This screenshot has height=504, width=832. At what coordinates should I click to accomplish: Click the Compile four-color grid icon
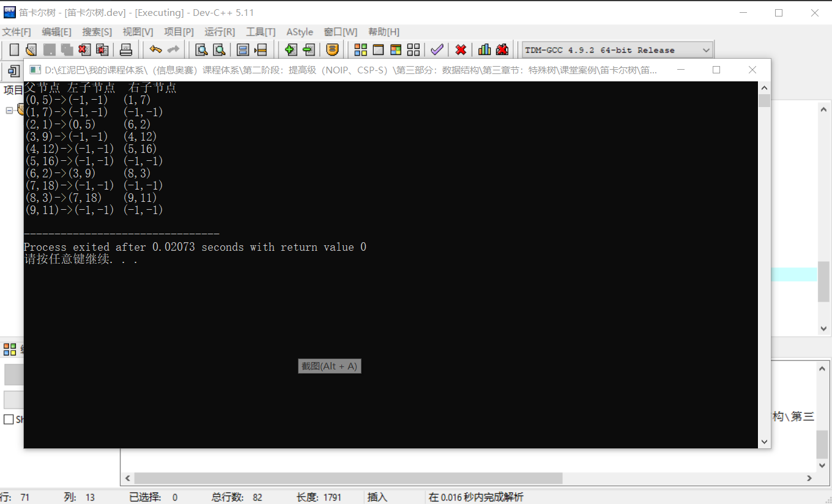361,50
